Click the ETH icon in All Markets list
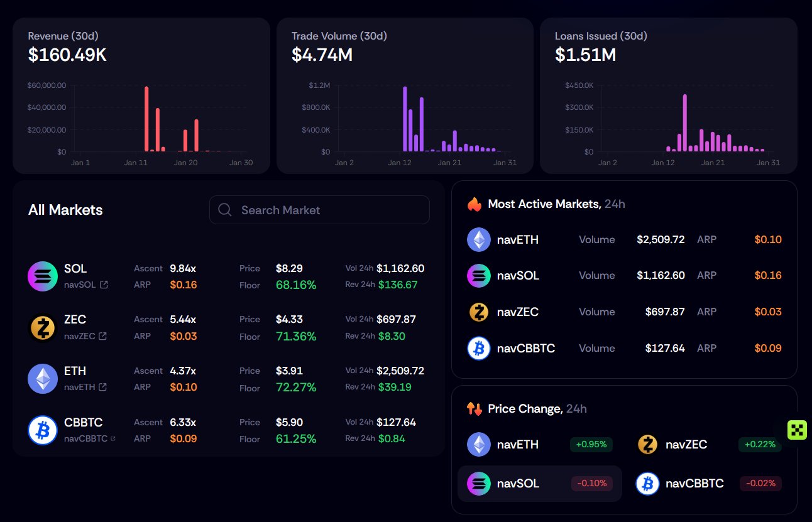812x522 pixels. (x=43, y=379)
